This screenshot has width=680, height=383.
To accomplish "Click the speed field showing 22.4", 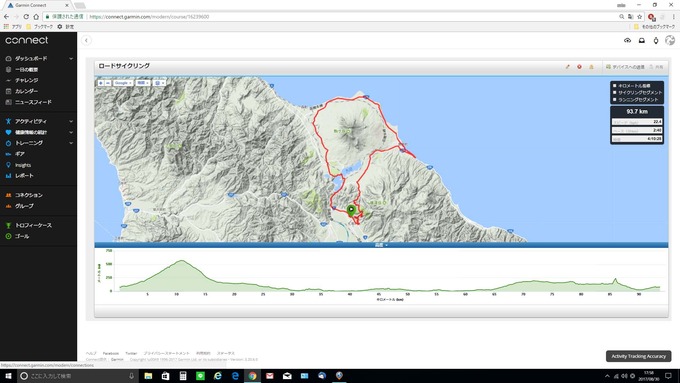I will (637, 122).
